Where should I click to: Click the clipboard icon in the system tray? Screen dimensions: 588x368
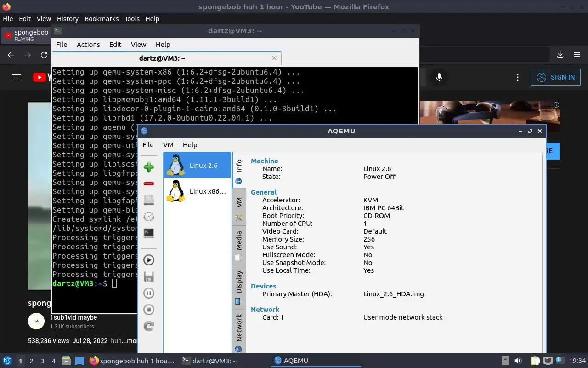click(x=536, y=361)
